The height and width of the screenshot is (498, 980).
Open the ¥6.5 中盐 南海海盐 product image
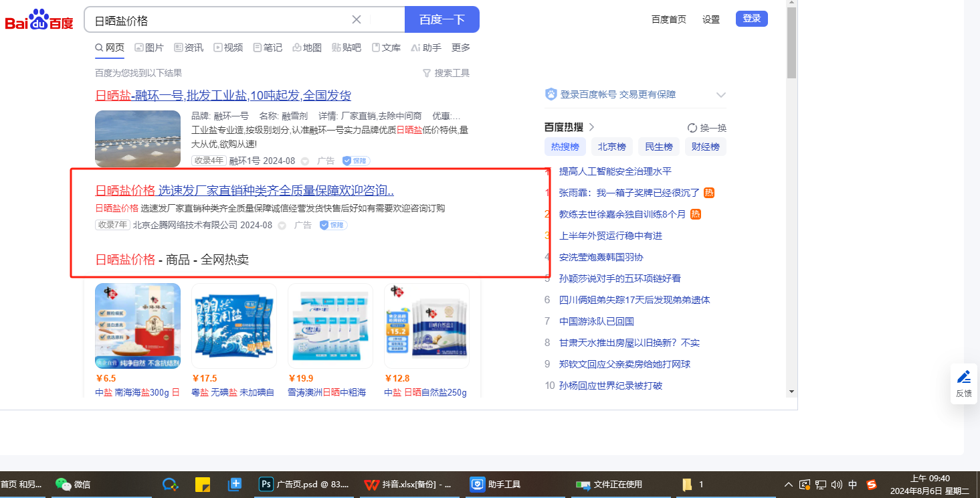tap(138, 327)
